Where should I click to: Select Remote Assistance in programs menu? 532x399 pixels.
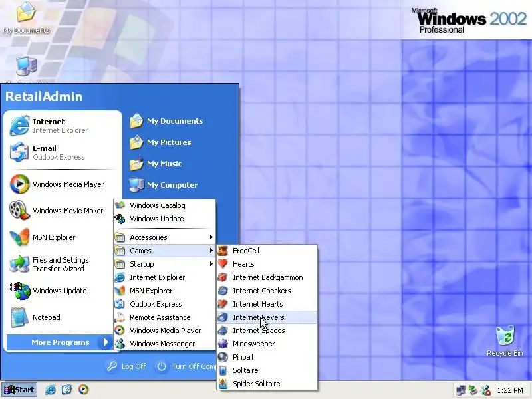click(164, 317)
